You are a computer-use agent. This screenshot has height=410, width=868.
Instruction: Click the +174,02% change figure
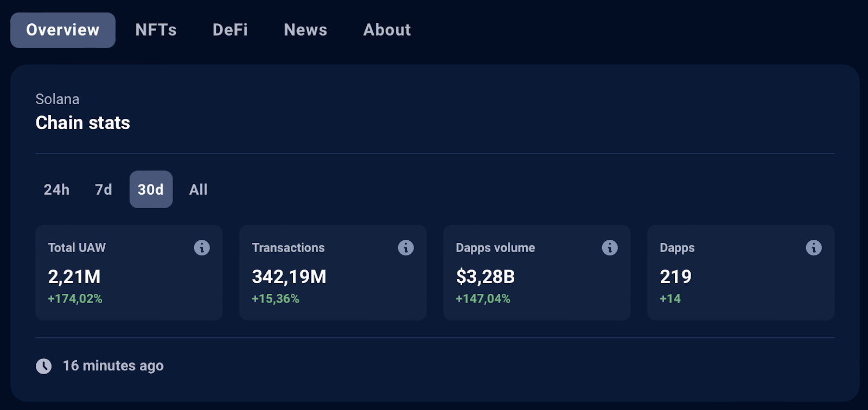pos(75,299)
